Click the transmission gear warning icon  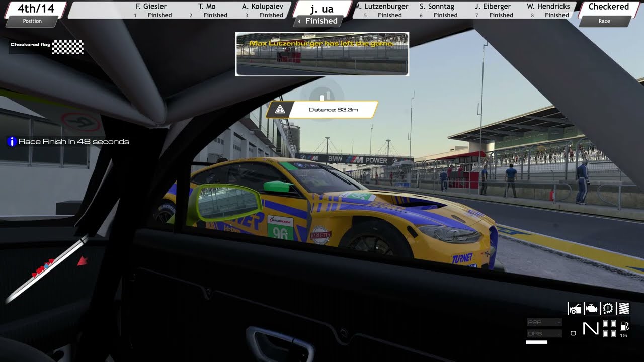click(x=608, y=309)
